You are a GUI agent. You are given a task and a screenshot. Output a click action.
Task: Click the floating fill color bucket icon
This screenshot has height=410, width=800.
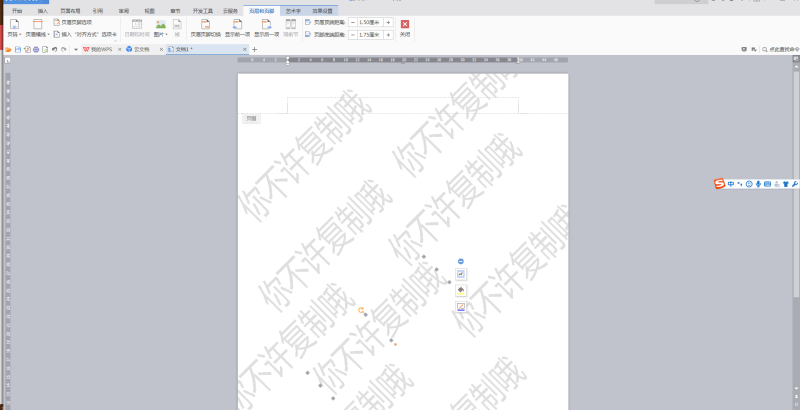point(461,291)
